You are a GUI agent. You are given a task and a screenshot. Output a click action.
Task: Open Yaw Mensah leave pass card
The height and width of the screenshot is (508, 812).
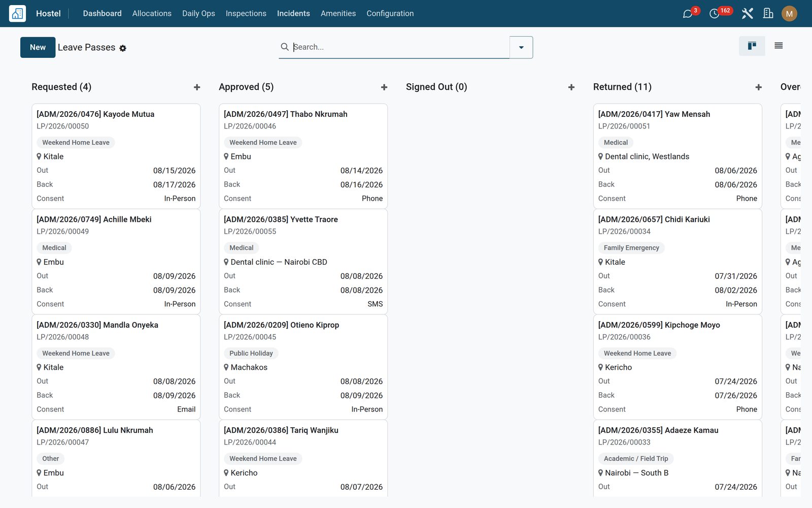click(678, 156)
